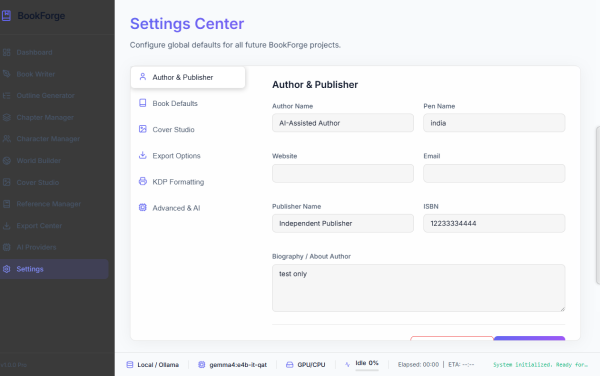Viewport: 600px width, 376px height.
Task: Click the KDP Formatting printer icon
Action: click(x=143, y=181)
